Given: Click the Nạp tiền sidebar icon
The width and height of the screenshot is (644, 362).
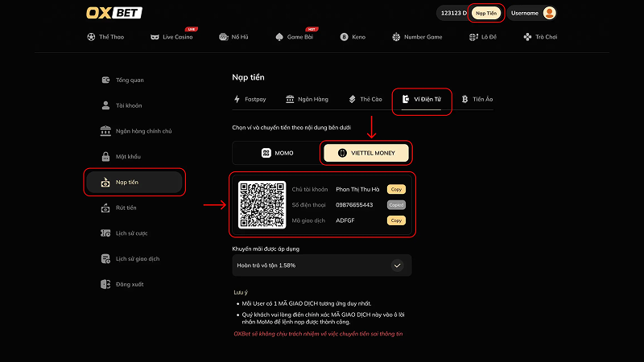Looking at the screenshot, I should click(105, 183).
